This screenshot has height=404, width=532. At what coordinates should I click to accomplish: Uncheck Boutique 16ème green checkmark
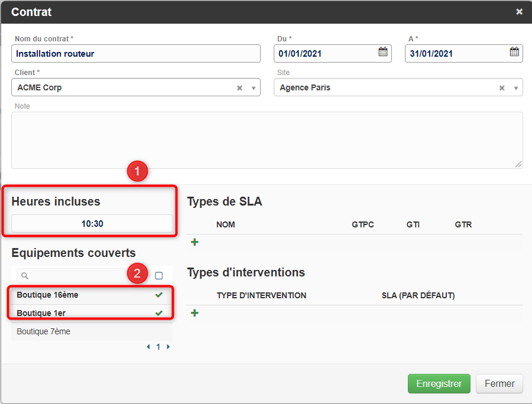coord(159,295)
